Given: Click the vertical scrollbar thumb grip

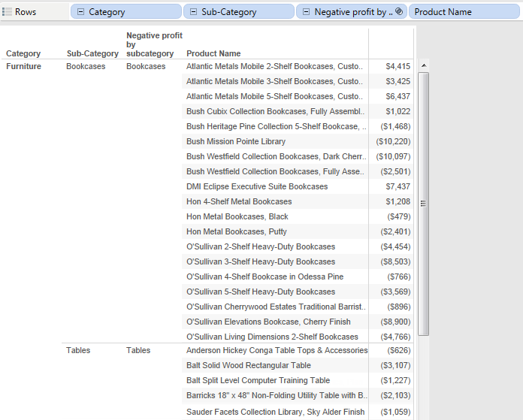Looking at the screenshot, I should tap(424, 204).
